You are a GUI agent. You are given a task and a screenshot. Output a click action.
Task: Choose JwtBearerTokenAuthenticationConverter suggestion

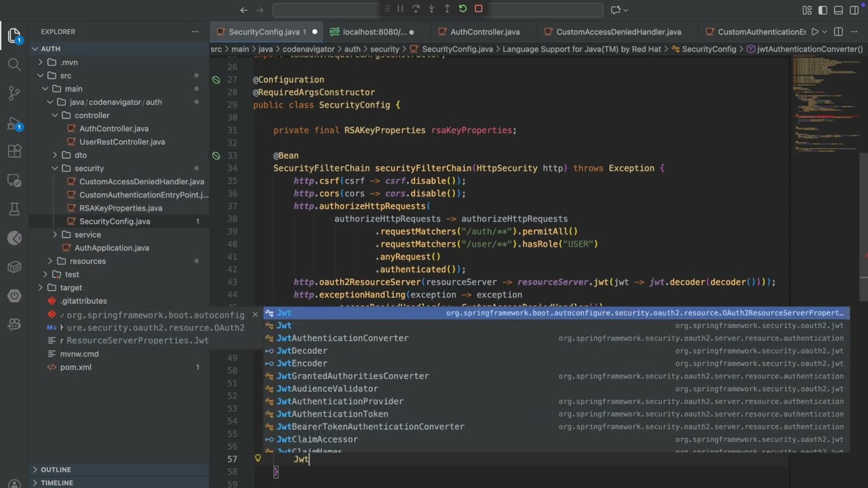tap(556, 426)
